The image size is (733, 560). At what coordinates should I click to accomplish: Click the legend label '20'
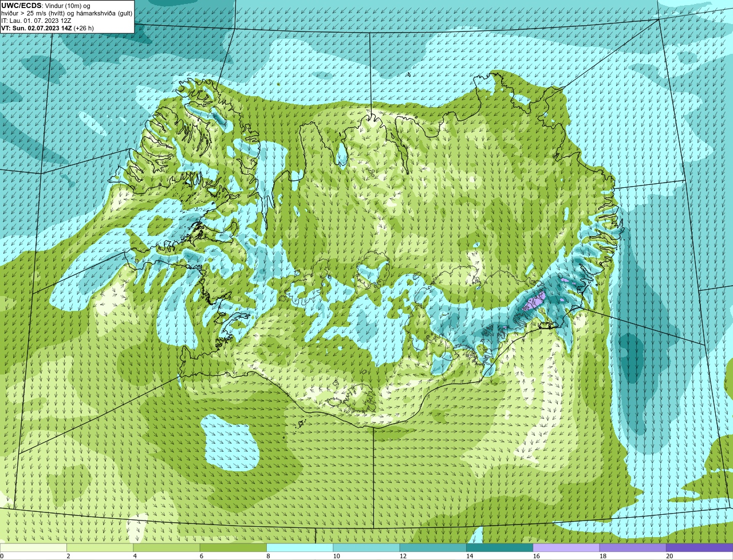pos(669,556)
